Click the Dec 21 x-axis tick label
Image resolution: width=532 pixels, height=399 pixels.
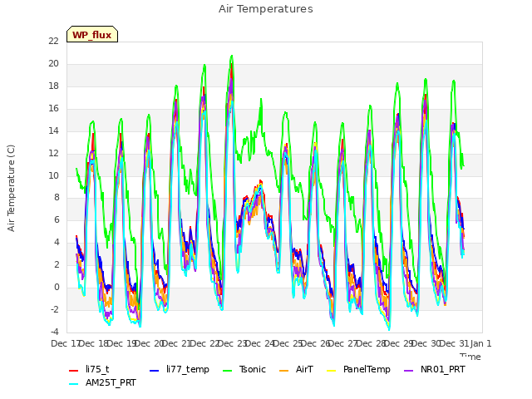point(176,343)
